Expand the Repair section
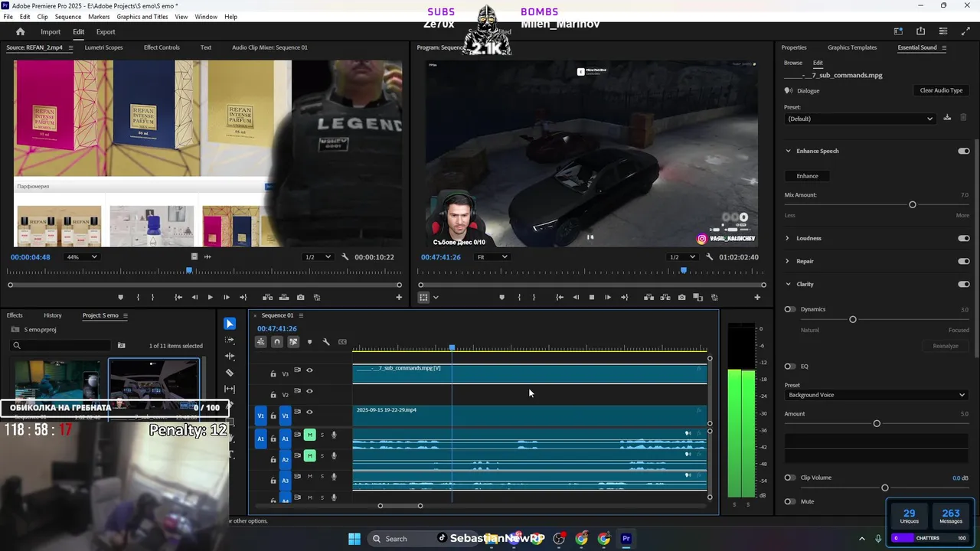 [x=788, y=261]
